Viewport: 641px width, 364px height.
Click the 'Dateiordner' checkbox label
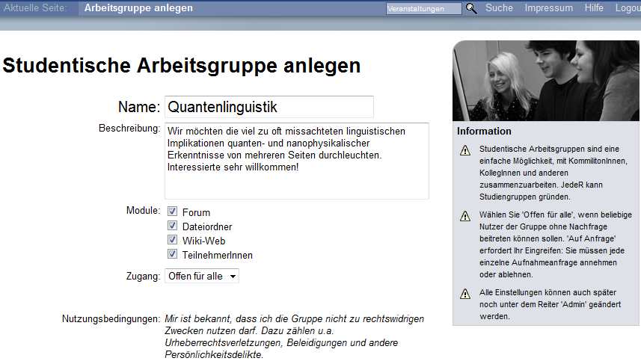click(207, 226)
